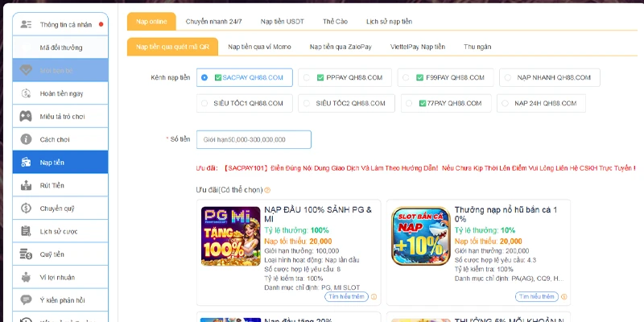This screenshot has width=644, height=322.
Task: Click Tìm hiểu thêm on nổ hũ bắn cá card
Action: 537,296
